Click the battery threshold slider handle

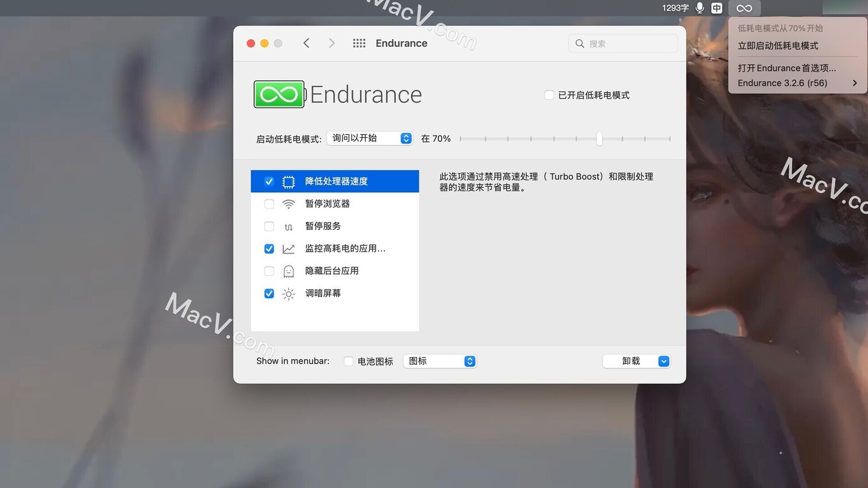point(599,138)
